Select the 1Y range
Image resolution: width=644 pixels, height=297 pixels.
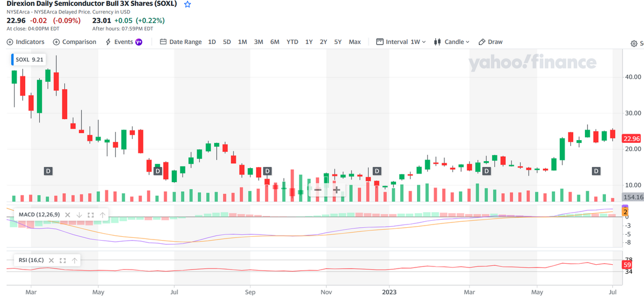point(309,42)
